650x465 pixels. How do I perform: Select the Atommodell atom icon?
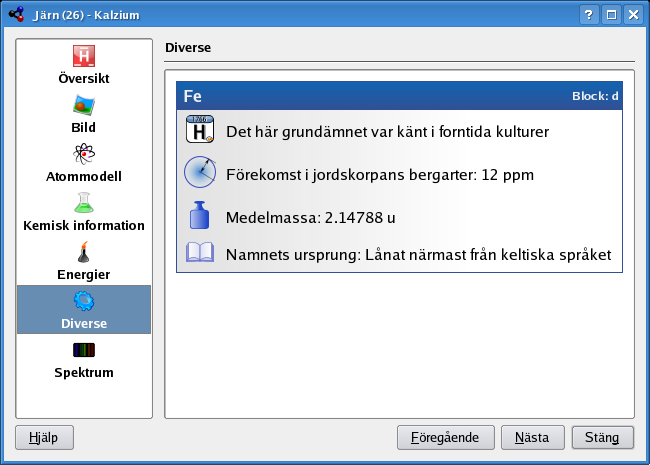point(84,154)
